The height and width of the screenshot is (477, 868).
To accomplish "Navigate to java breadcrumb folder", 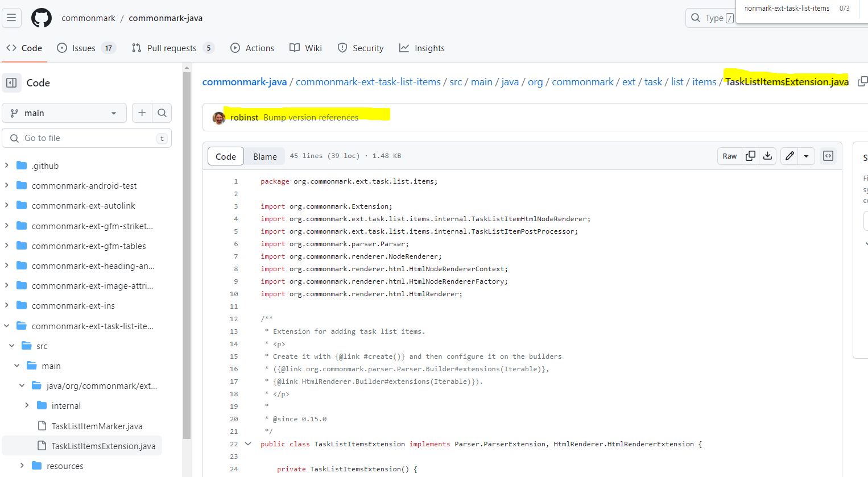I will tap(510, 82).
